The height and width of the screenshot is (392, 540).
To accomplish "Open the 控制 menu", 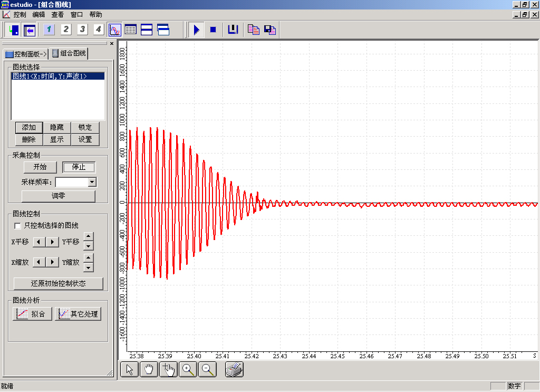I will click(x=20, y=15).
